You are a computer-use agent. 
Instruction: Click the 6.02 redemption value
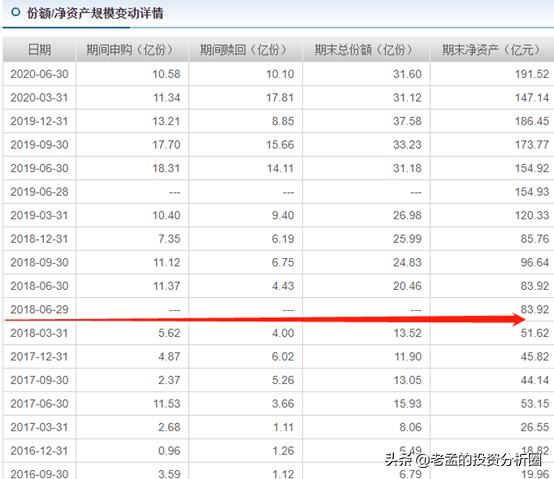coord(283,356)
